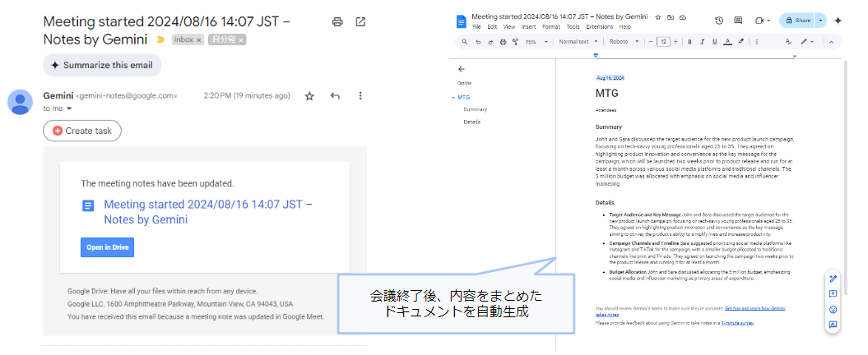Viewport: 868px width, 355px height.
Task: Open the Docs File menu
Action: 476,26
